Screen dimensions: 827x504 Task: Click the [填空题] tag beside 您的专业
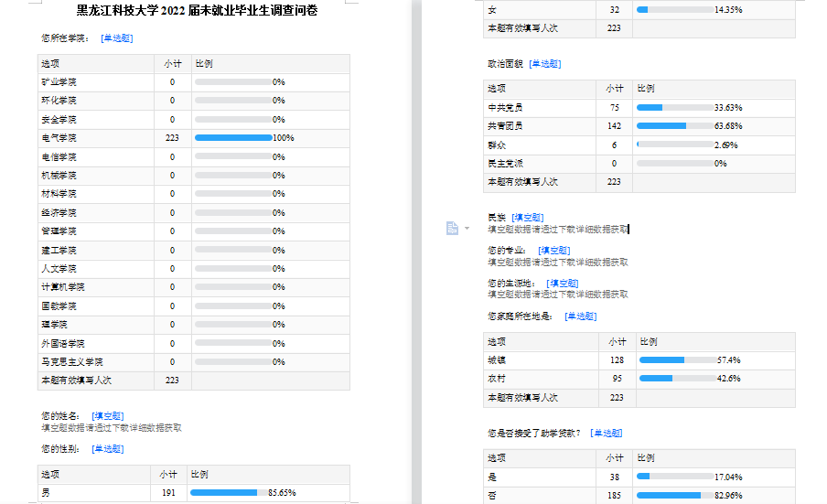pos(553,251)
